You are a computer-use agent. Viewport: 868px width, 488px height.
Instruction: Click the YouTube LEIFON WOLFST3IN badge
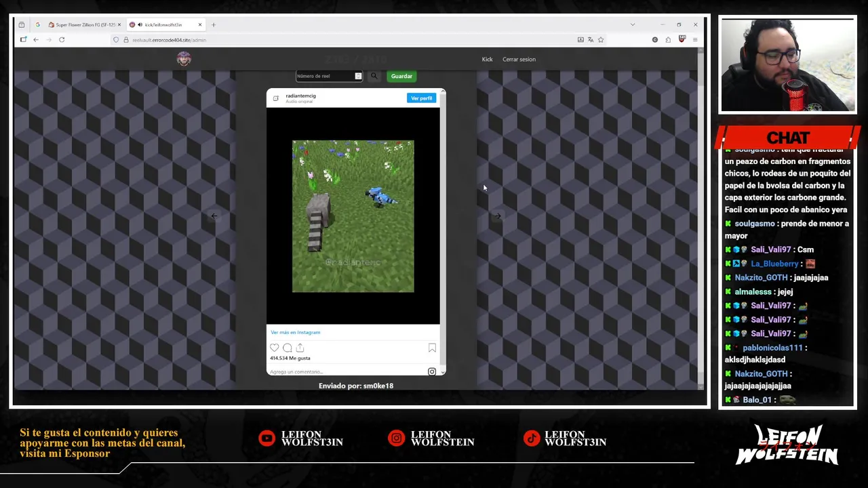click(x=301, y=439)
